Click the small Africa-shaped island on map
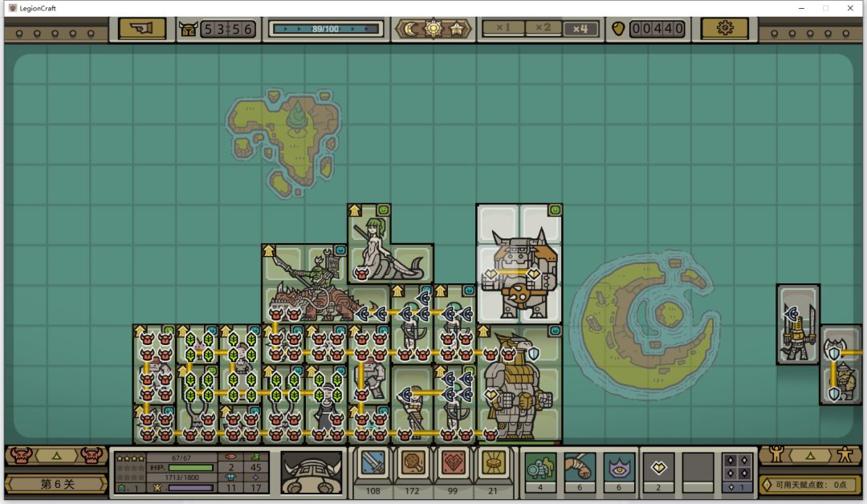Screen dimensions: 867x504 point(285,141)
